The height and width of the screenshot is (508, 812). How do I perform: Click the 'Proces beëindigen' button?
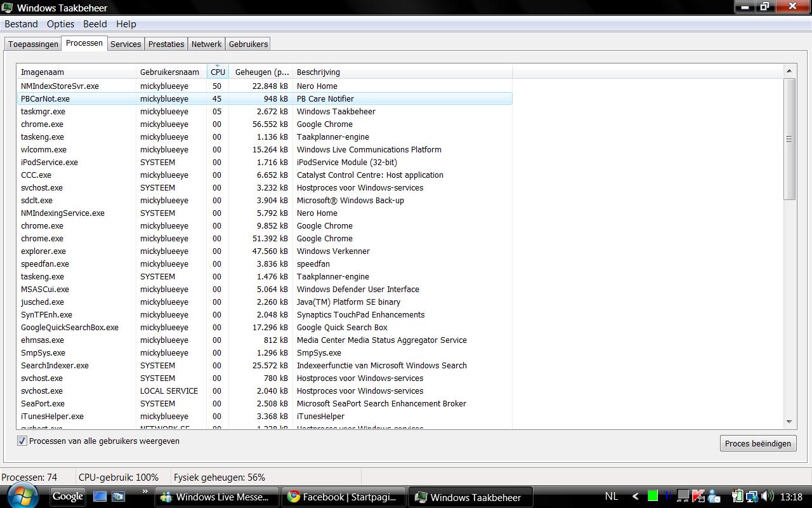coord(758,443)
